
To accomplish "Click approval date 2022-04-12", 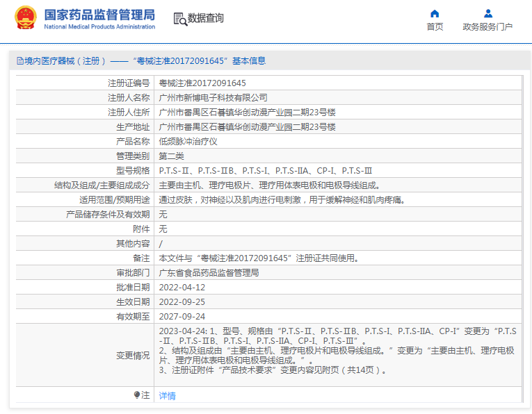I will click(182, 288).
